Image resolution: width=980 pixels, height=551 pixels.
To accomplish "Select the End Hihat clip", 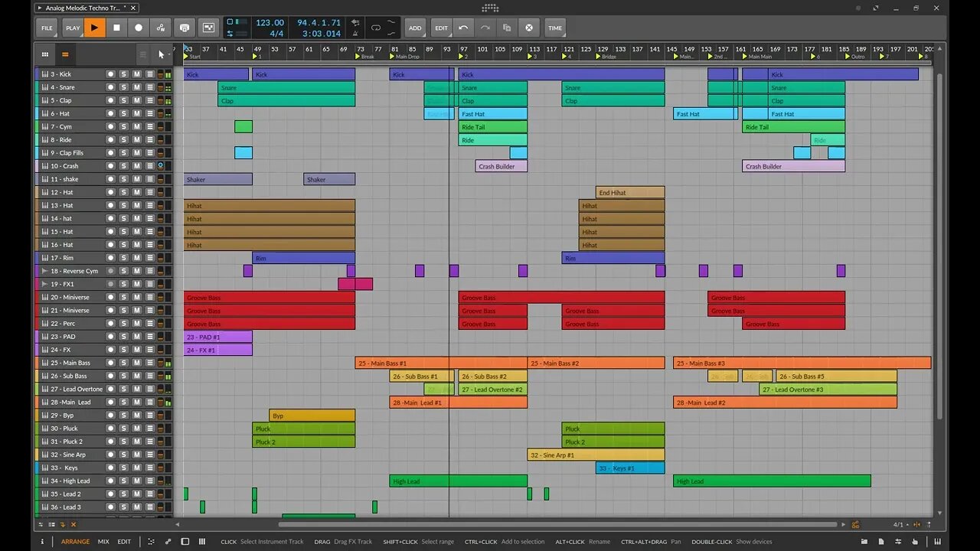I will [x=630, y=192].
